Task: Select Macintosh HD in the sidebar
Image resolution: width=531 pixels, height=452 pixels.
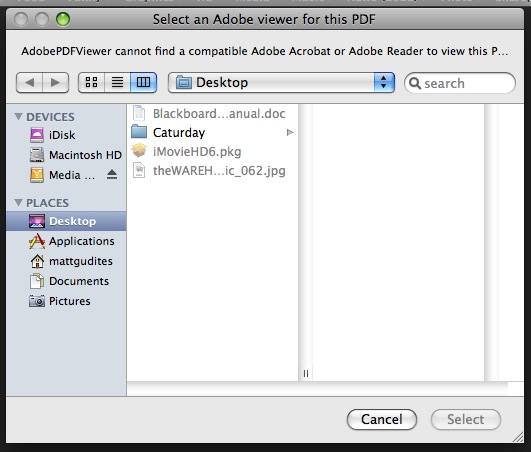Action: [x=66, y=155]
